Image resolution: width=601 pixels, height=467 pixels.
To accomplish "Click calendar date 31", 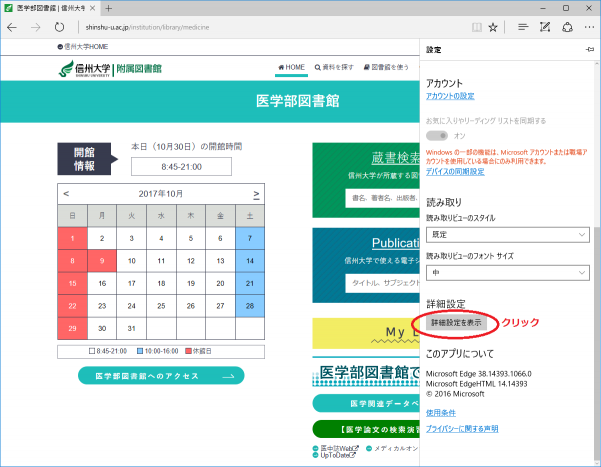I will click(x=131, y=329).
